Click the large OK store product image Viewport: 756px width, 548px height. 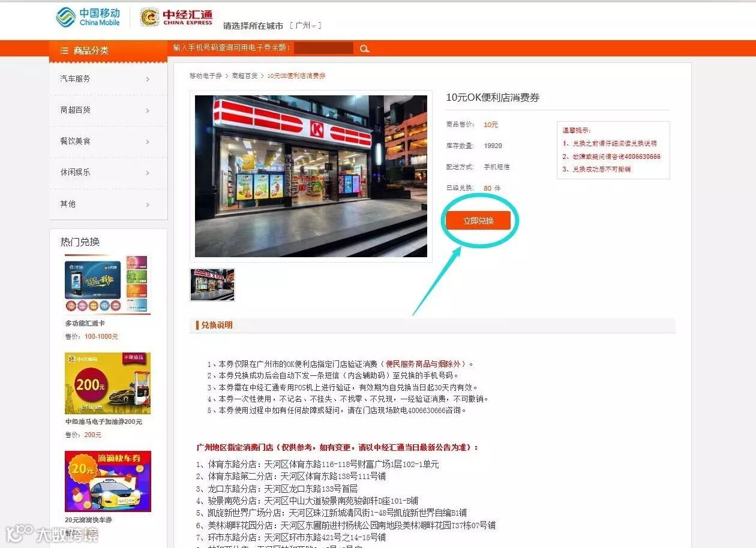[311, 176]
